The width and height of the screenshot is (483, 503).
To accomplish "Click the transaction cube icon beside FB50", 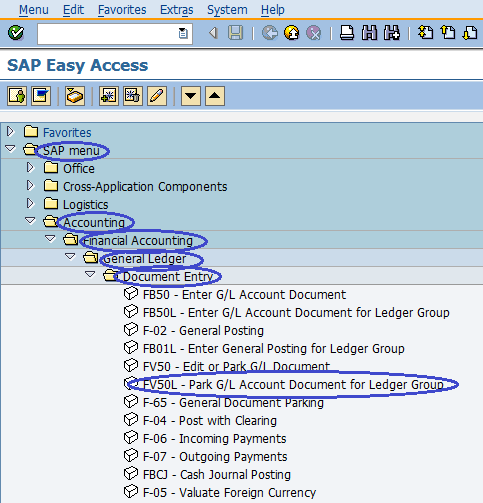I will pos(131,293).
